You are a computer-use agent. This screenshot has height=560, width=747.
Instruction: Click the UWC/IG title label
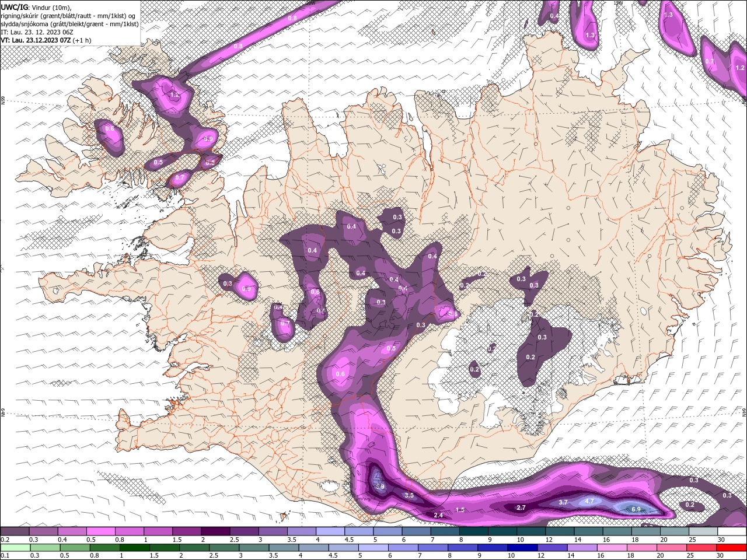[15, 7]
